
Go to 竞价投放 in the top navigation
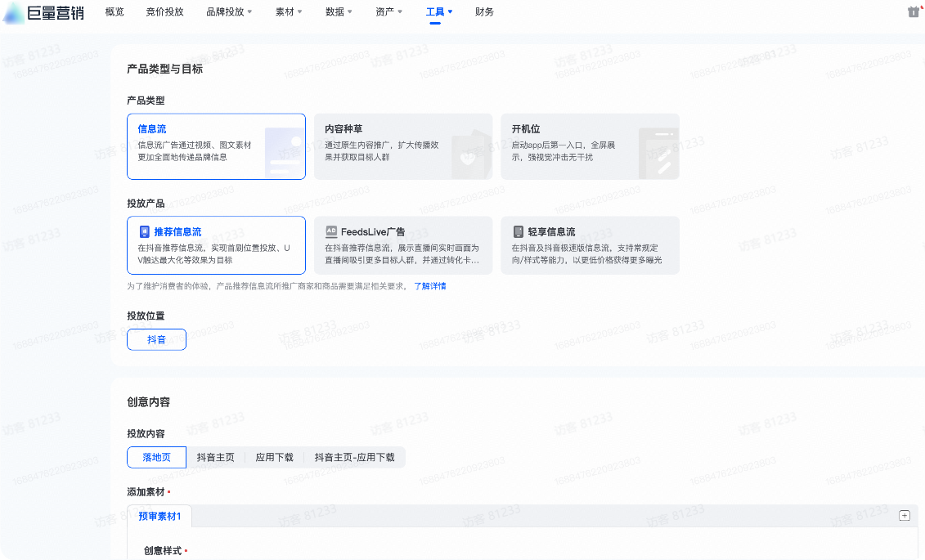(164, 11)
